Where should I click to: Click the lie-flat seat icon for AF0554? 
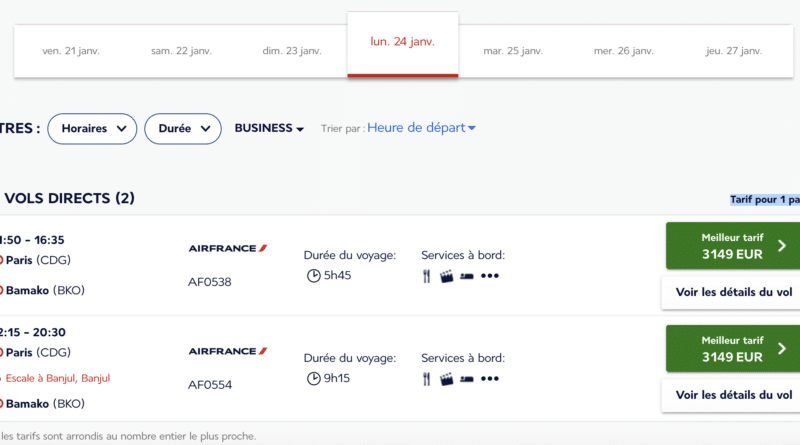pos(467,379)
